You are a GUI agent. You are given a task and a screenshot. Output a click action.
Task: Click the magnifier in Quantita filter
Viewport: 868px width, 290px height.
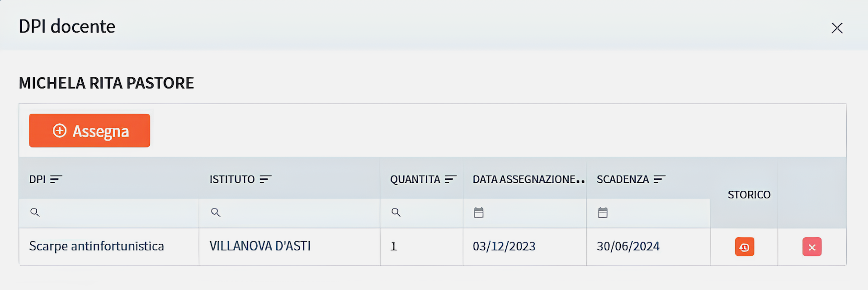point(396,212)
